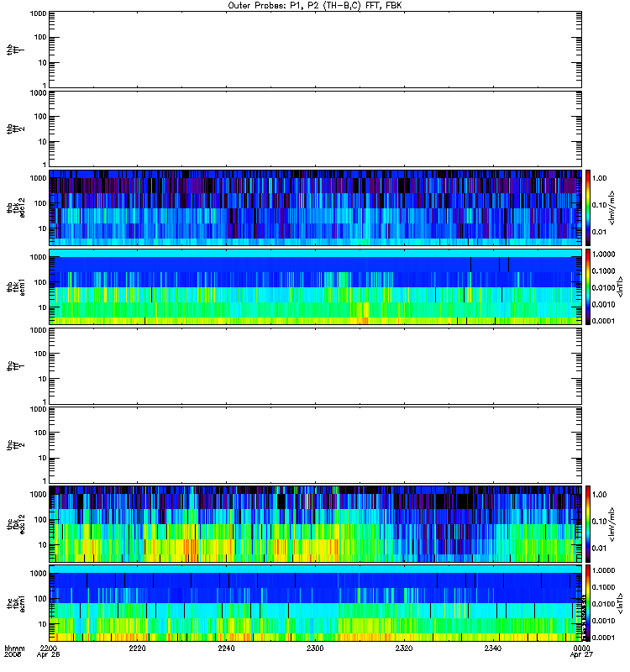Click the '2340' time axis label
Viewport: 630px width, 672px height.
tap(493, 648)
